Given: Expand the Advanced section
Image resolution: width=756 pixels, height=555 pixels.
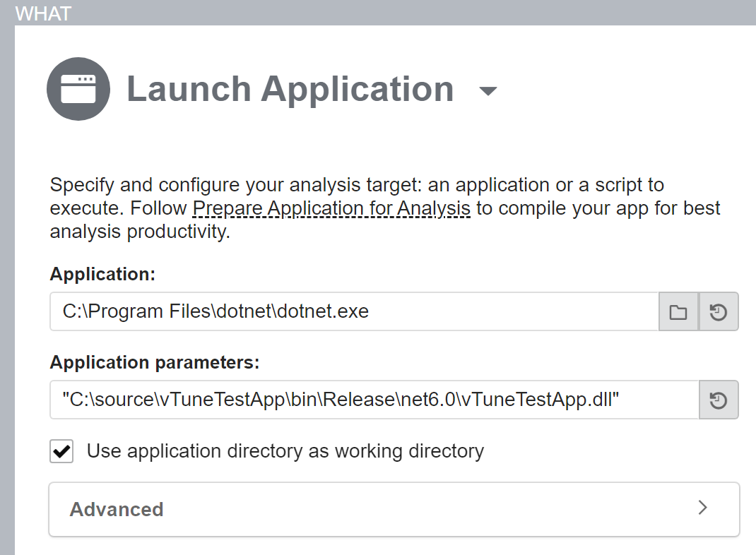Looking at the screenshot, I should [x=393, y=509].
